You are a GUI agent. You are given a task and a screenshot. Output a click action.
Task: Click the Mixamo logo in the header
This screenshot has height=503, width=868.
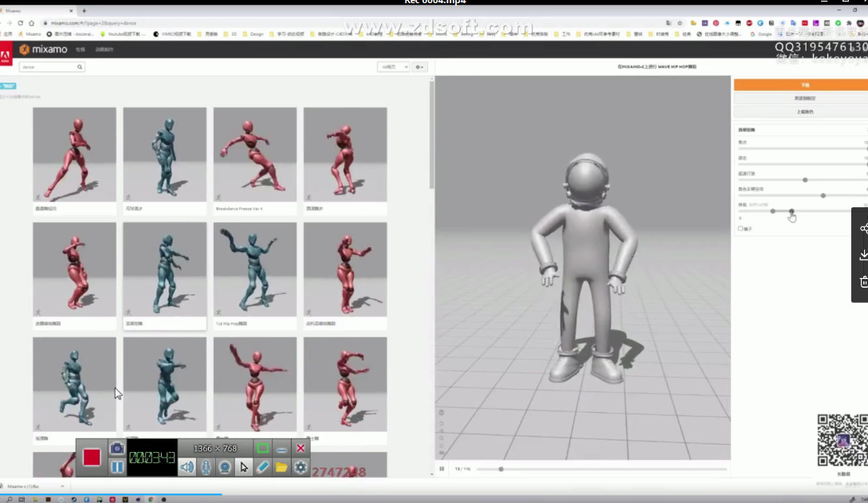43,49
